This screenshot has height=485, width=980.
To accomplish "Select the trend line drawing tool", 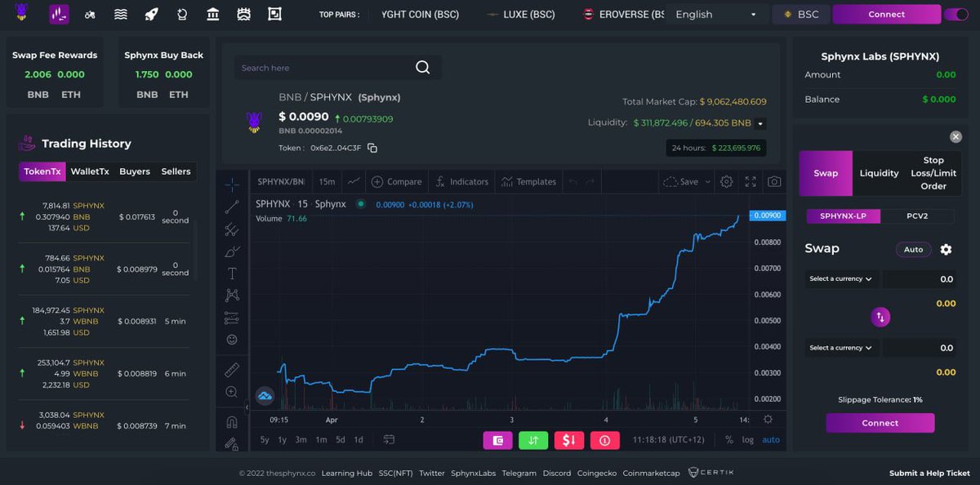I will coord(232,207).
